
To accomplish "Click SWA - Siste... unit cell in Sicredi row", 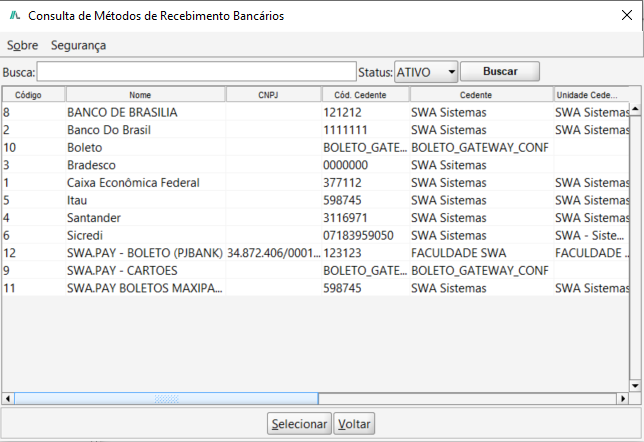I will coord(589,235).
